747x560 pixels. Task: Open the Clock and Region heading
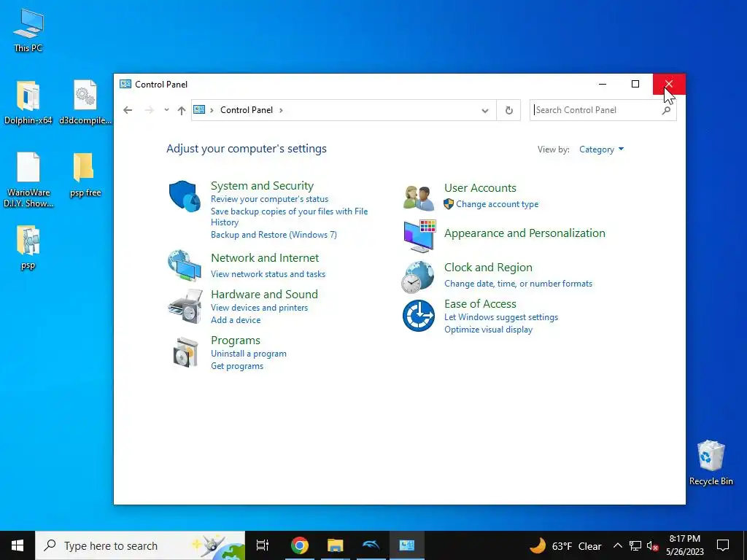tap(488, 267)
